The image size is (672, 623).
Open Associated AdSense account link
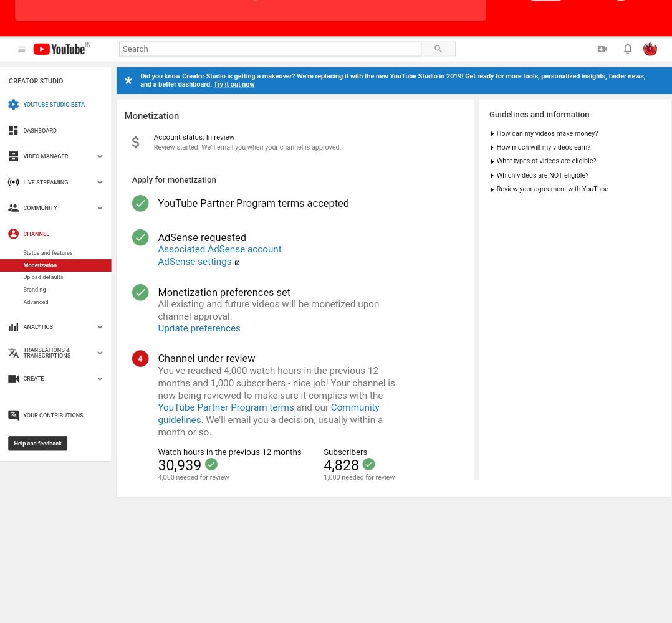pyautogui.click(x=219, y=249)
